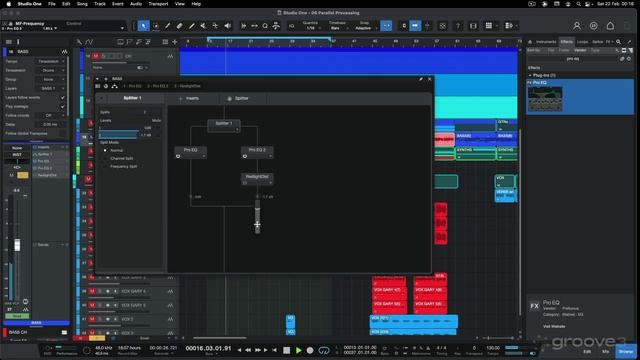Activate the Listen speaker tool
This screenshot has width=640, height=360.
point(227,26)
